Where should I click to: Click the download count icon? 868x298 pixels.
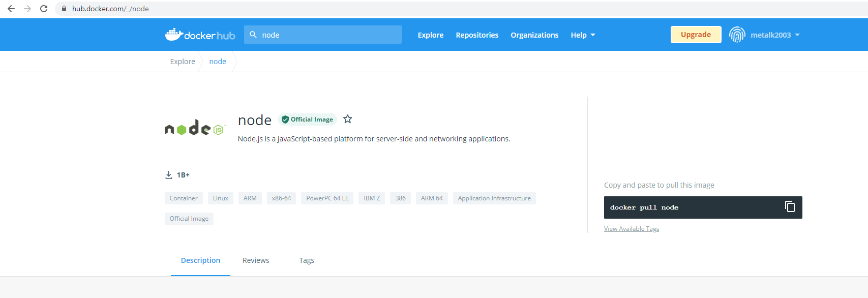[x=169, y=175]
